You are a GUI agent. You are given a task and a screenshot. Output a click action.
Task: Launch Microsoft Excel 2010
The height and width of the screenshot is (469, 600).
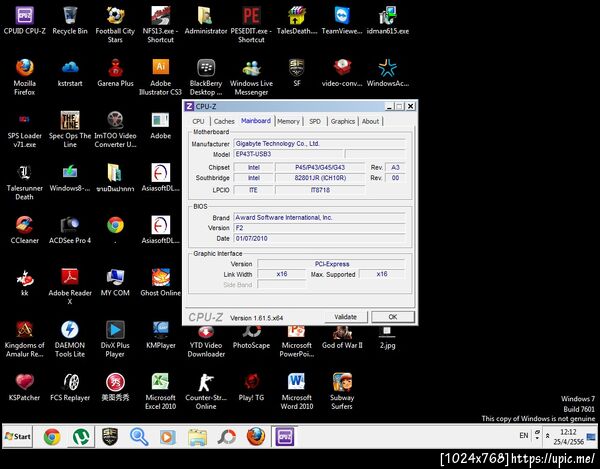coord(160,392)
